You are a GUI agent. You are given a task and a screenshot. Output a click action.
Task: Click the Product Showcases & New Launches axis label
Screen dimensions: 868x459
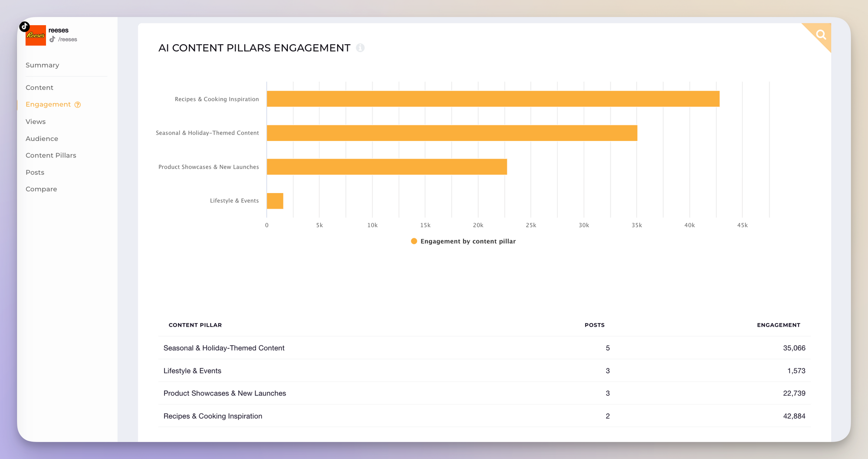[x=209, y=167]
